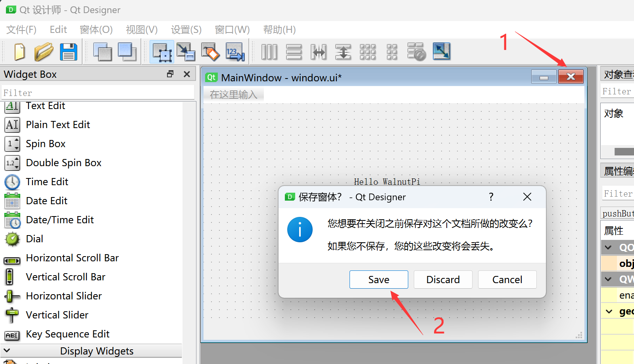This screenshot has height=364, width=634.
Task: Click the Adjust Size toolbar icon
Action: [442, 51]
